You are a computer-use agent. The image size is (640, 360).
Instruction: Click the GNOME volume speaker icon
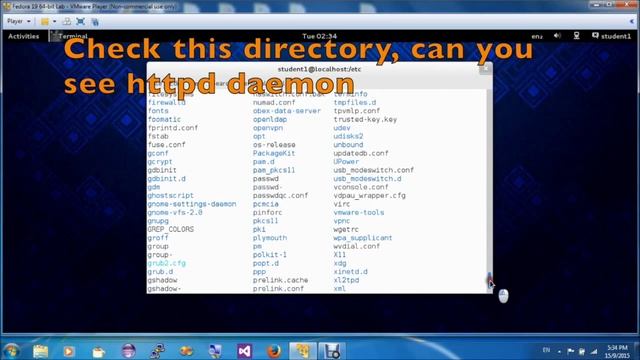557,36
